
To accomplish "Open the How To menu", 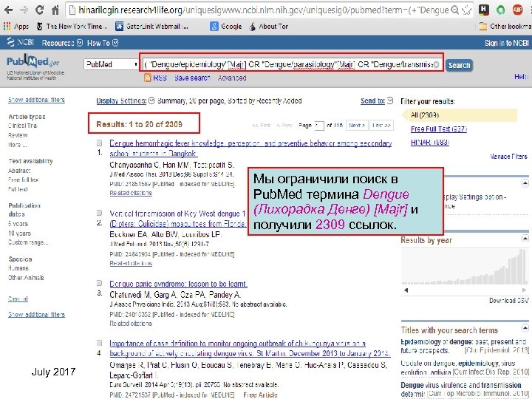I will [x=103, y=43].
